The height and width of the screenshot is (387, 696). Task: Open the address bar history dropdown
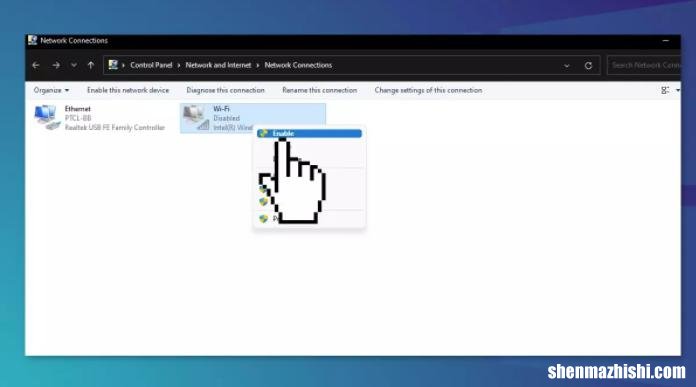(x=567, y=66)
